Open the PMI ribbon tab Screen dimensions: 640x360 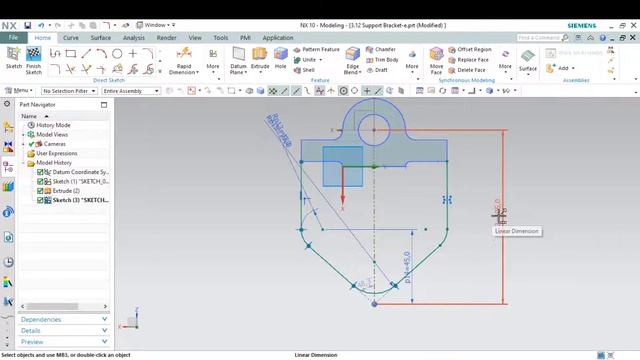click(245, 38)
